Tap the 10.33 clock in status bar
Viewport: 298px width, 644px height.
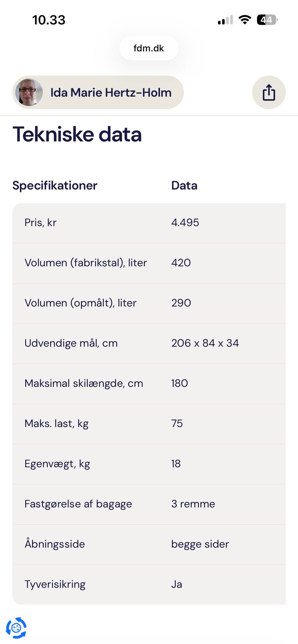coord(49,20)
